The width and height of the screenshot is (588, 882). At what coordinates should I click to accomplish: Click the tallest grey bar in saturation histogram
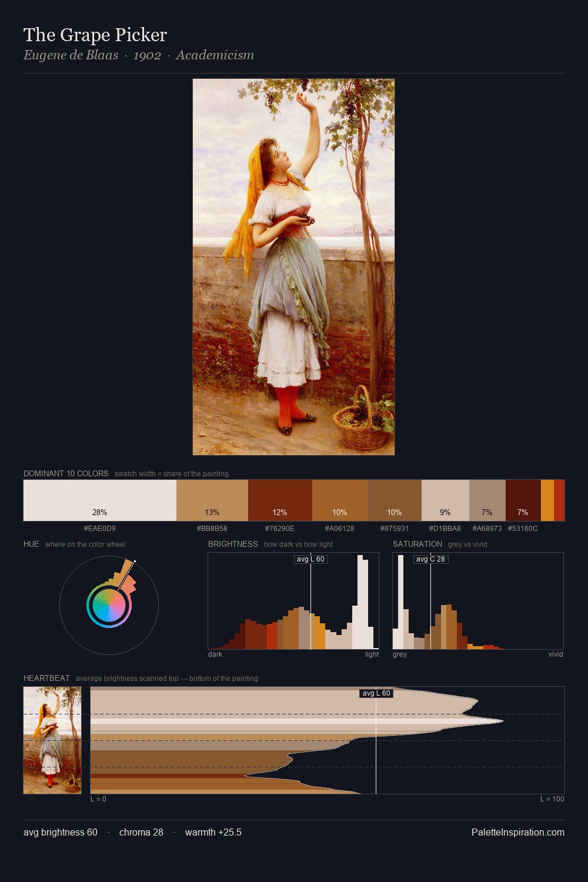(x=401, y=602)
